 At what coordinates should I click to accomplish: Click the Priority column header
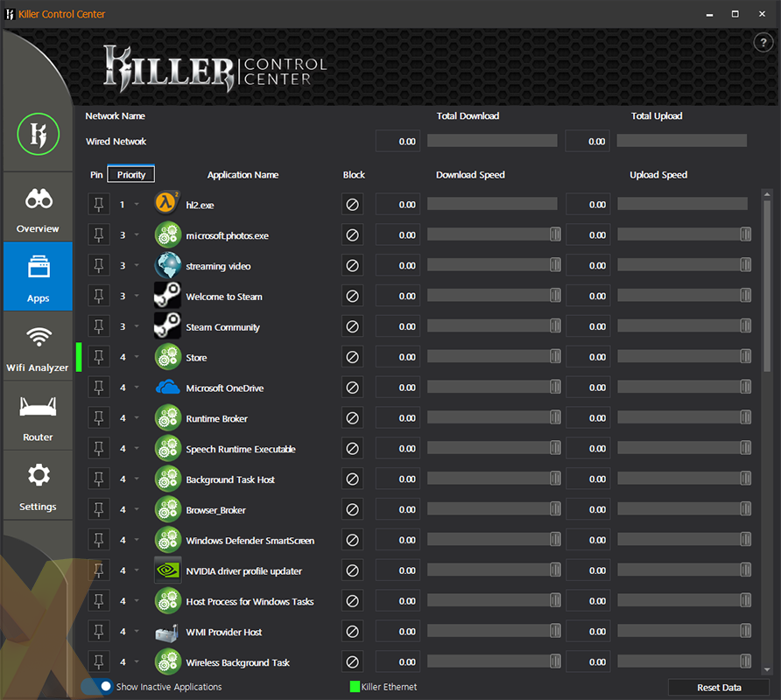pos(130,174)
